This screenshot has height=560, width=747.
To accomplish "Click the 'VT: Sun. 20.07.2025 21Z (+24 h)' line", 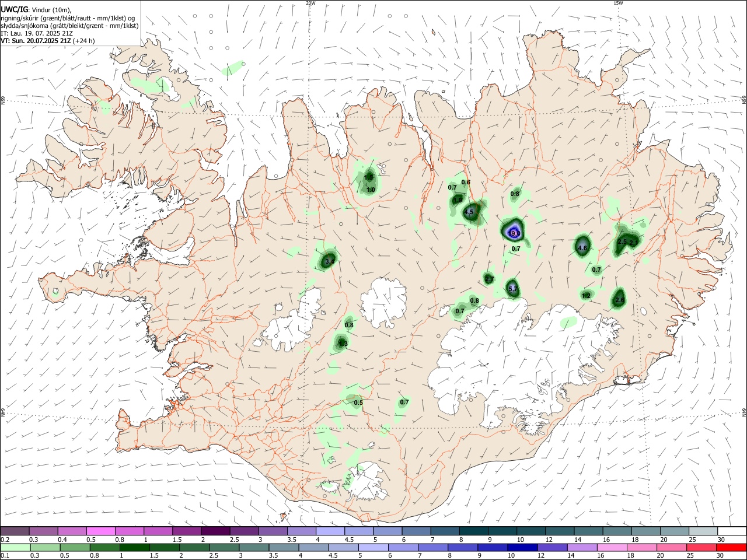I will (x=48, y=41).
